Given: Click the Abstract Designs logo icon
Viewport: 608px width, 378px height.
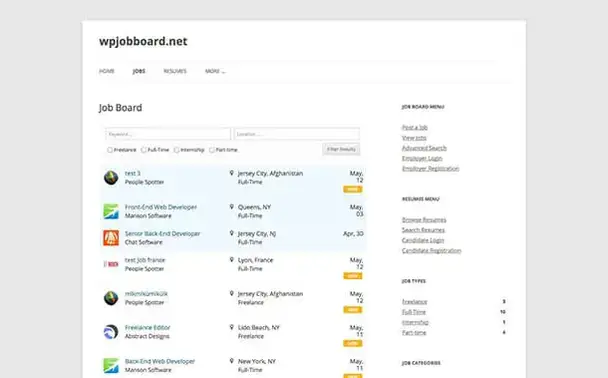Looking at the screenshot, I should [x=111, y=332].
